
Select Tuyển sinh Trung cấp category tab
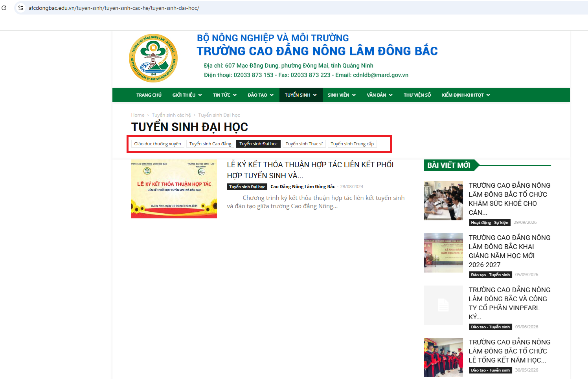[352, 144]
